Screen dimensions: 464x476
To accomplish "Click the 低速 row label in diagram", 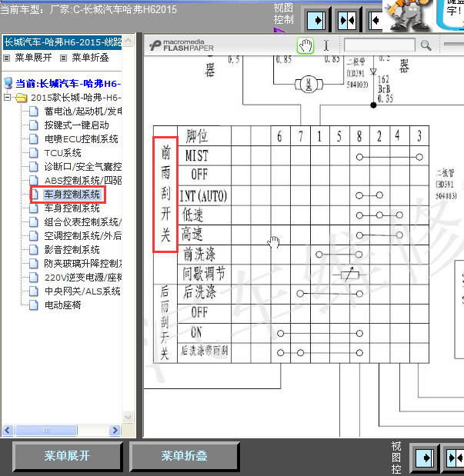I will [x=192, y=215].
